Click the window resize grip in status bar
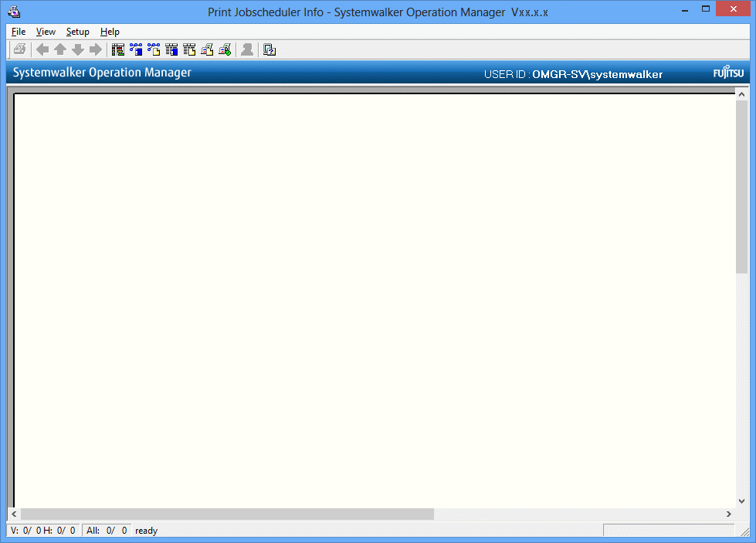This screenshot has width=756, height=543. [745, 531]
